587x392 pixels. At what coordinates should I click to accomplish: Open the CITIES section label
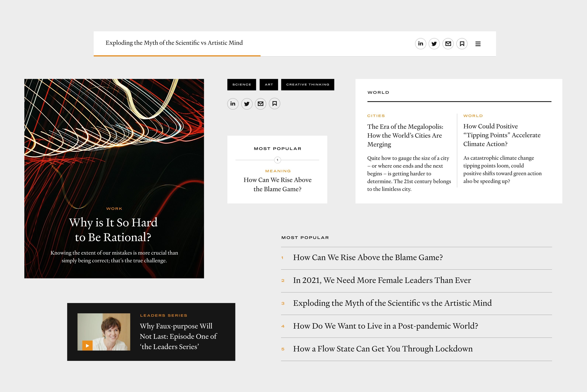pos(376,115)
